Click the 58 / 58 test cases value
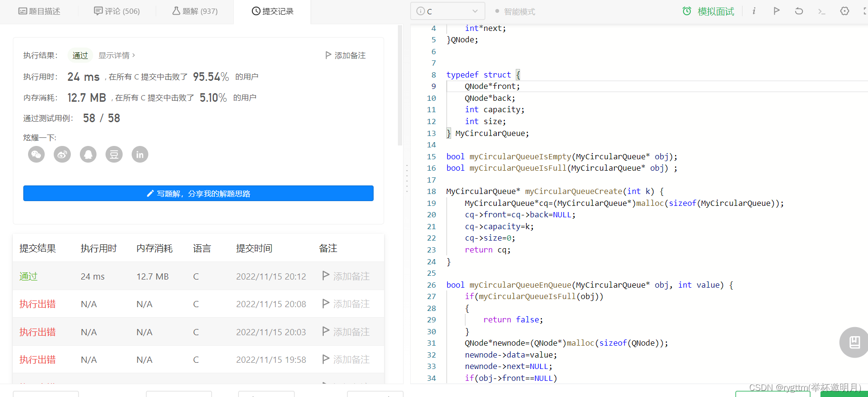This screenshot has width=868, height=397. (x=101, y=118)
